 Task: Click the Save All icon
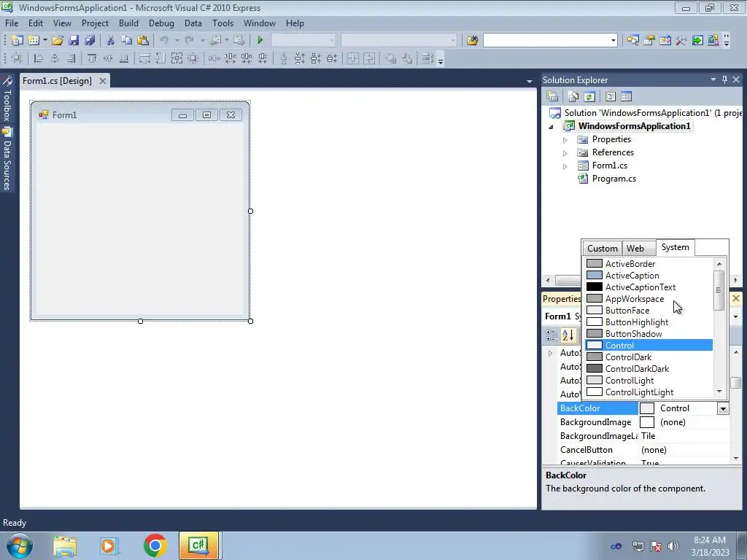coord(90,41)
